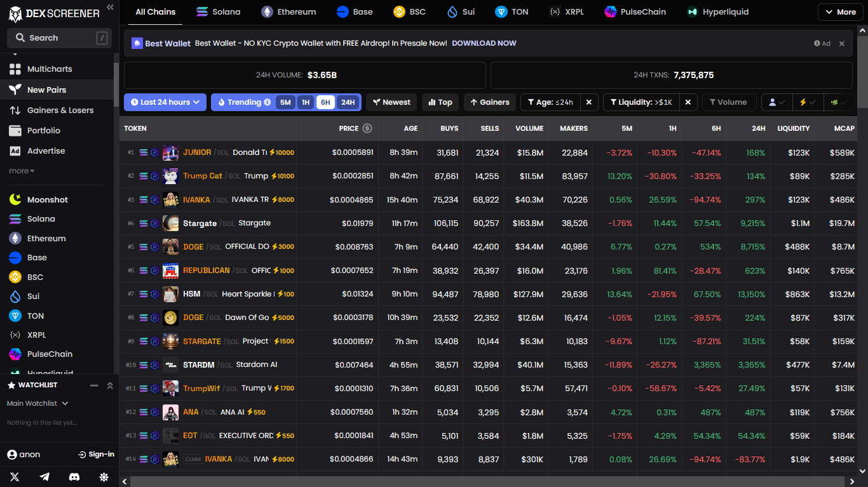Open the Stargate /SOL token row
Screen dimensions: 868x487
488,223
